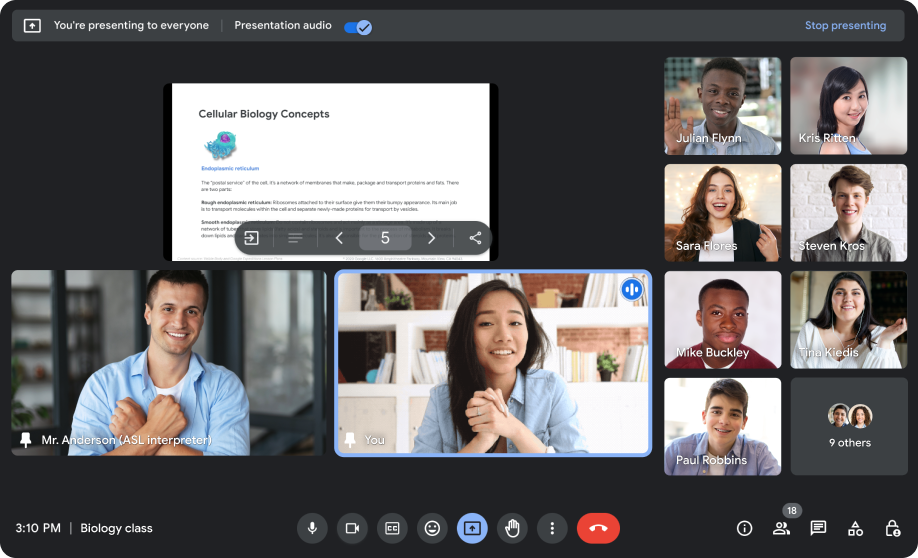Image resolution: width=918 pixels, height=558 pixels.
Task: Open host controls lock icon
Action: tap(892, 529)
